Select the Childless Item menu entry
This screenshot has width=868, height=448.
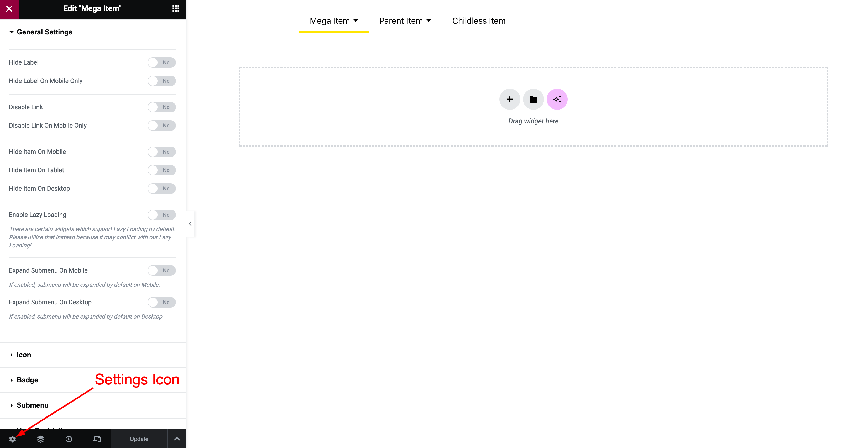point(478,21)
